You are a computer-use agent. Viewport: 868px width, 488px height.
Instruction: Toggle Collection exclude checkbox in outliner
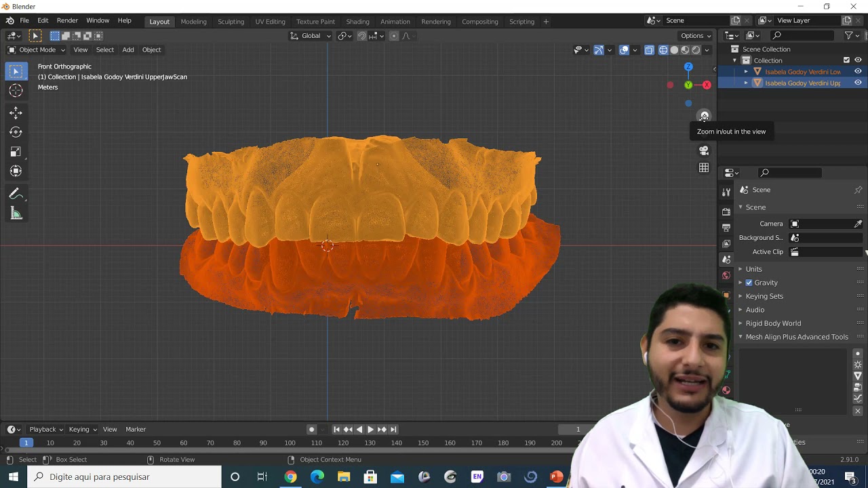[x=846, y=60]
